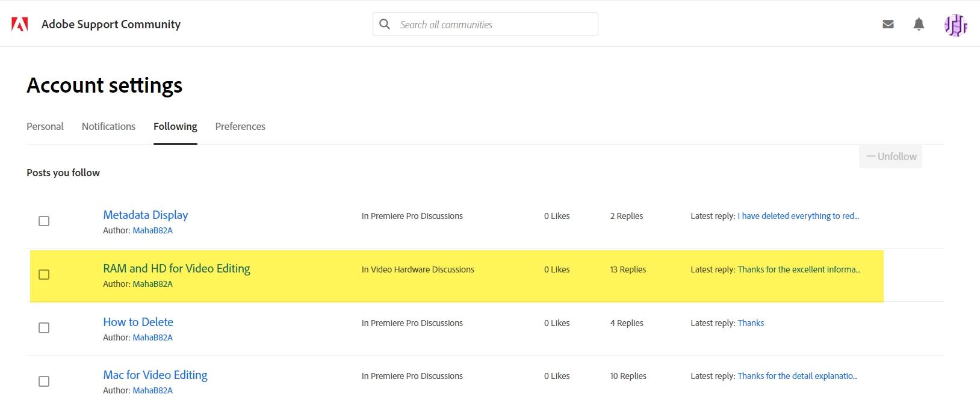Viewport: 980px width, 403px height.
Task: Open the Mac for Video Editing post
Action: [155, 375]
